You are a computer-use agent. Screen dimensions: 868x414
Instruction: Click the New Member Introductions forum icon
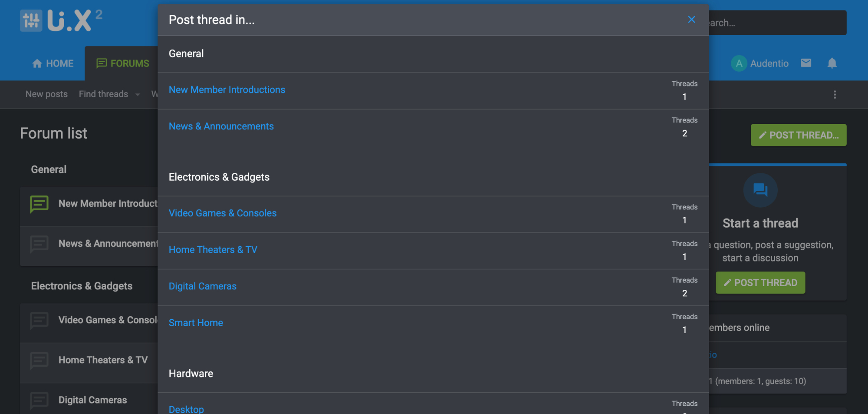tap(39, 204)
